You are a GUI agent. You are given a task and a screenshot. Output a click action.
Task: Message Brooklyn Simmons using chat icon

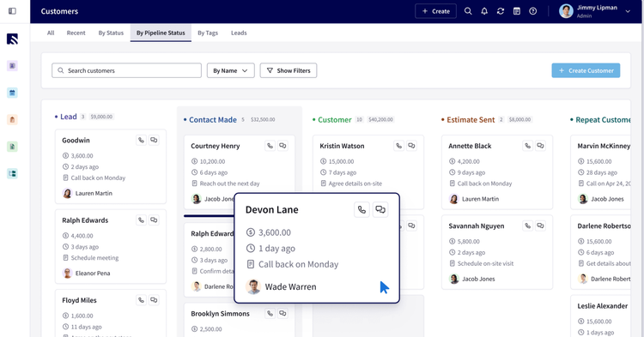[x=283, y=313]
